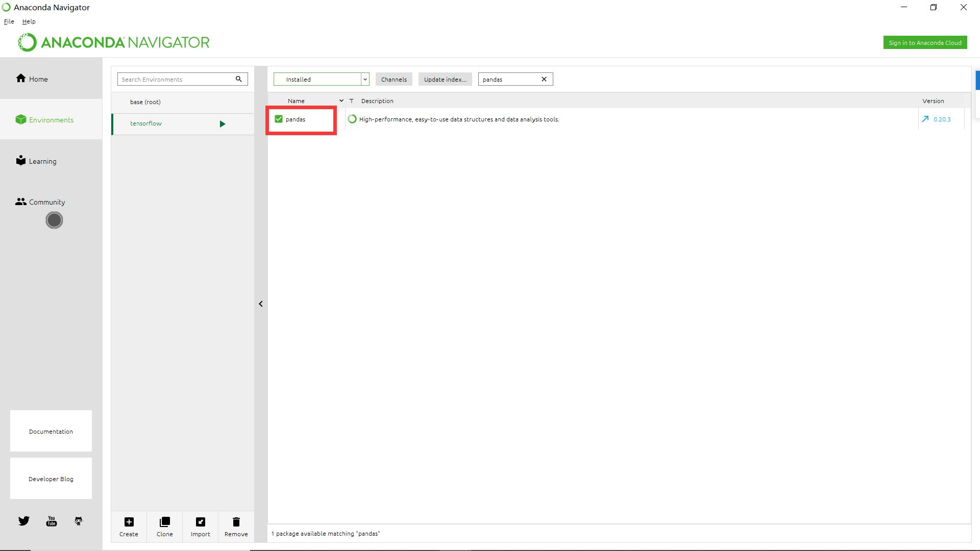980x551 pixels.
Task: Click the Name column sort arrow
Action: (341, 101)
